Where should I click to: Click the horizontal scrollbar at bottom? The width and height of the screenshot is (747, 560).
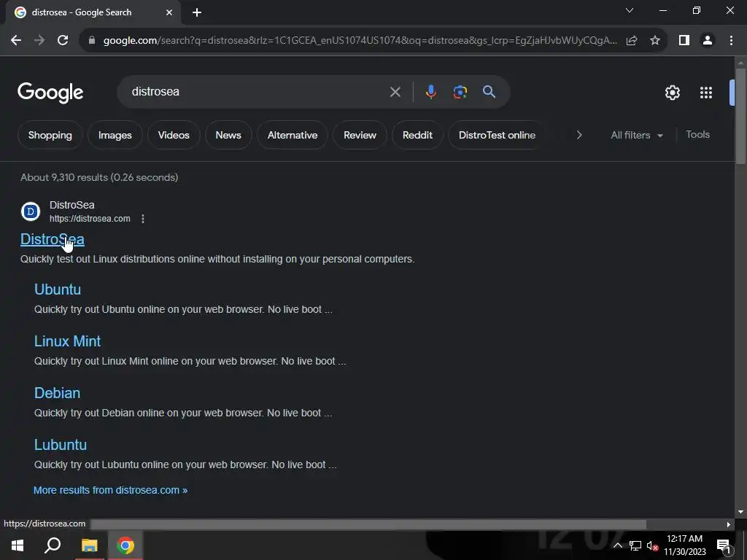pyautogui.click(x=368, y=524)
